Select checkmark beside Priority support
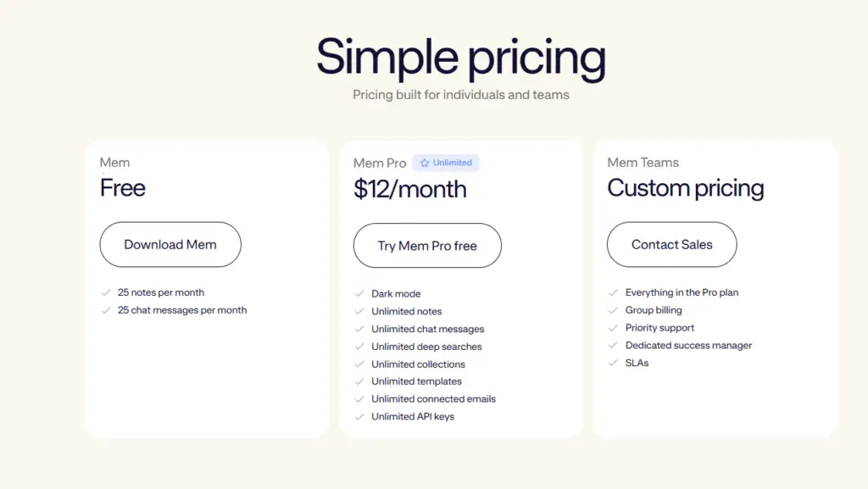 click(x=614, y=328)
